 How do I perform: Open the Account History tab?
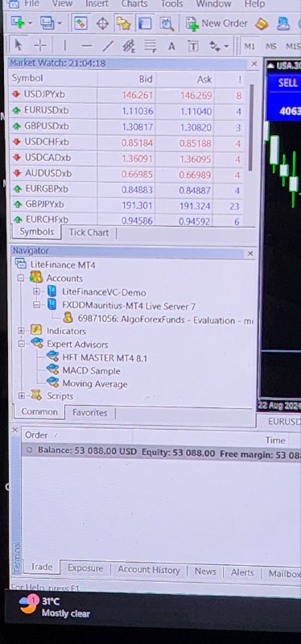point(149,570)
